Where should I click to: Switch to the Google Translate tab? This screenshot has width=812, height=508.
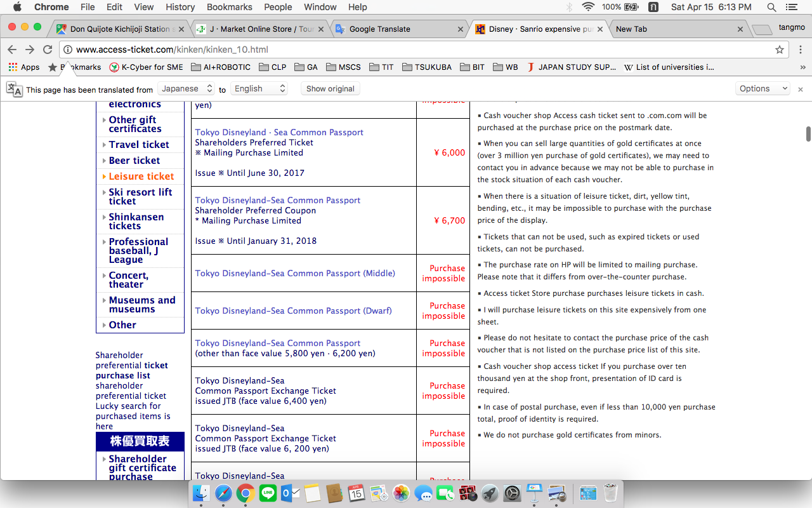[x=400, y=29]
